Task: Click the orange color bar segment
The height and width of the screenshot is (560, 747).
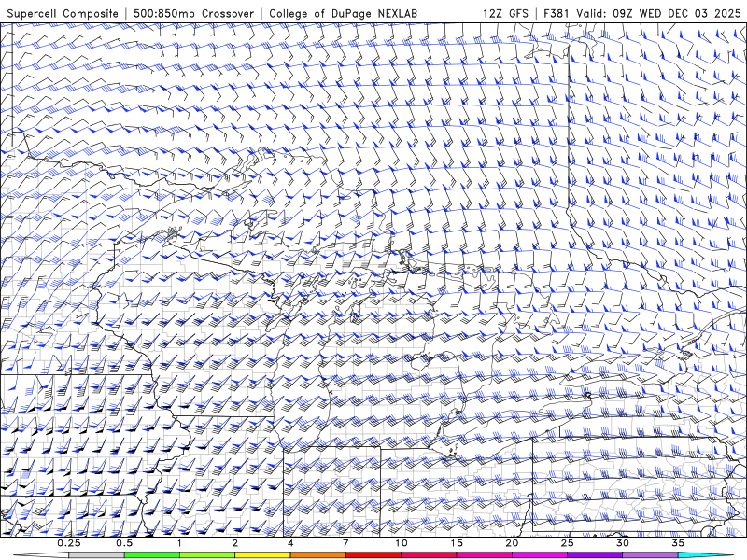Action: [317, 555]
